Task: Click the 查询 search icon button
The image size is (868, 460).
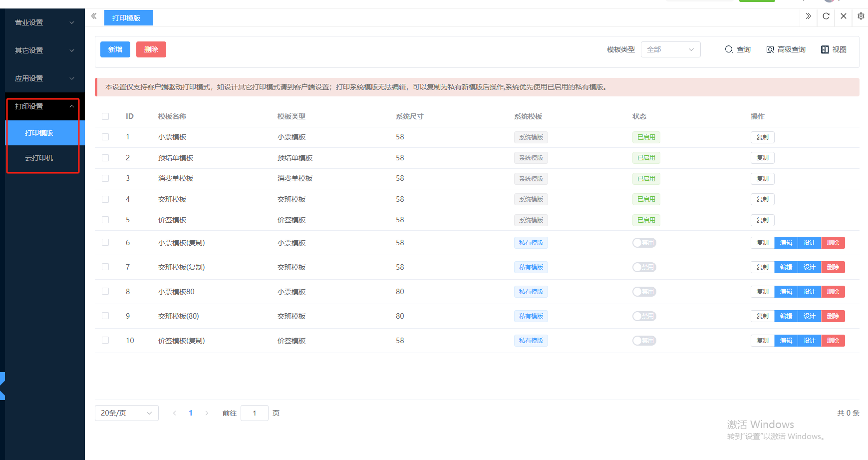Action: (738, 49)
